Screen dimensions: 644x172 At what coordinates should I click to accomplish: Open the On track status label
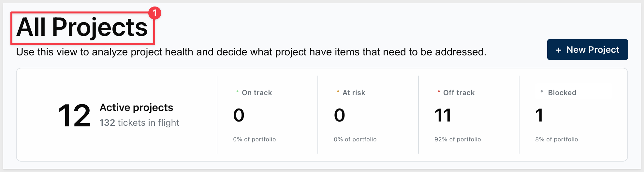pyautogui.click(x=257, y=93)
